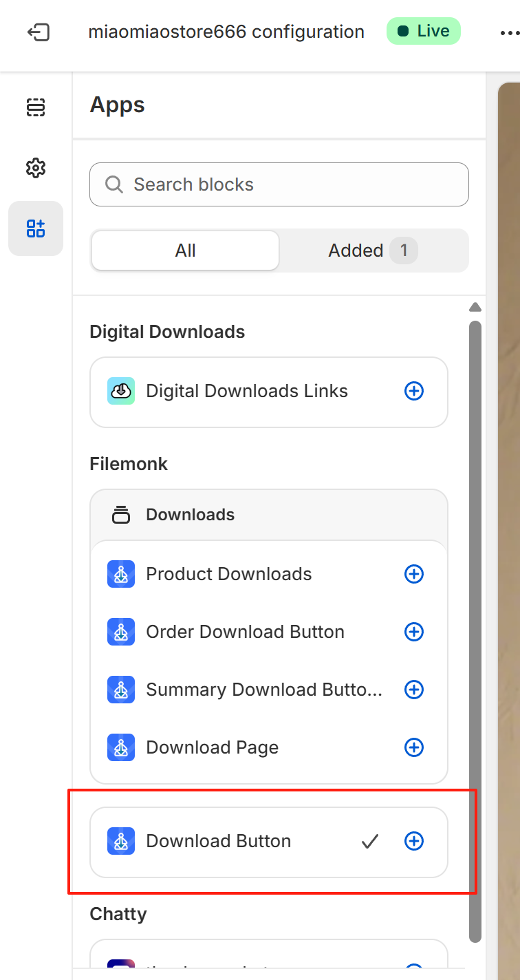Select Digital Downloads Links row
Viewport: 520px width, 980px height.
point(269,392)
